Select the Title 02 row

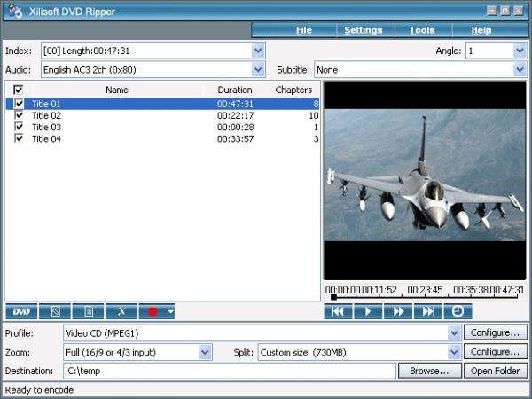[x=162, y=115]
